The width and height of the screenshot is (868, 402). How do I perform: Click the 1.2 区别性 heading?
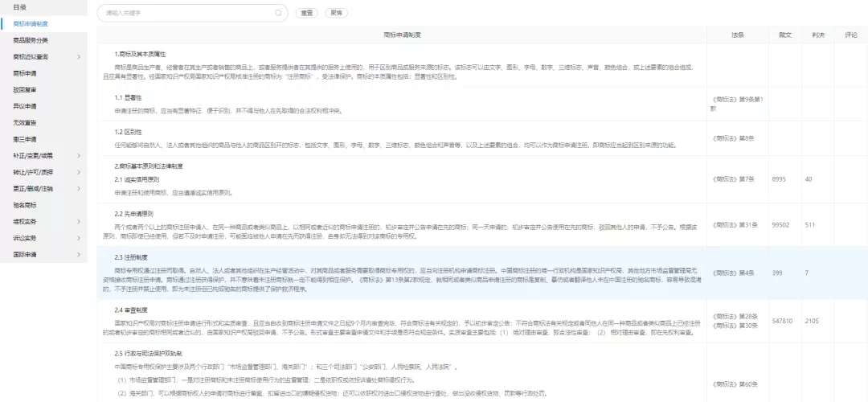tap(128, 132)
